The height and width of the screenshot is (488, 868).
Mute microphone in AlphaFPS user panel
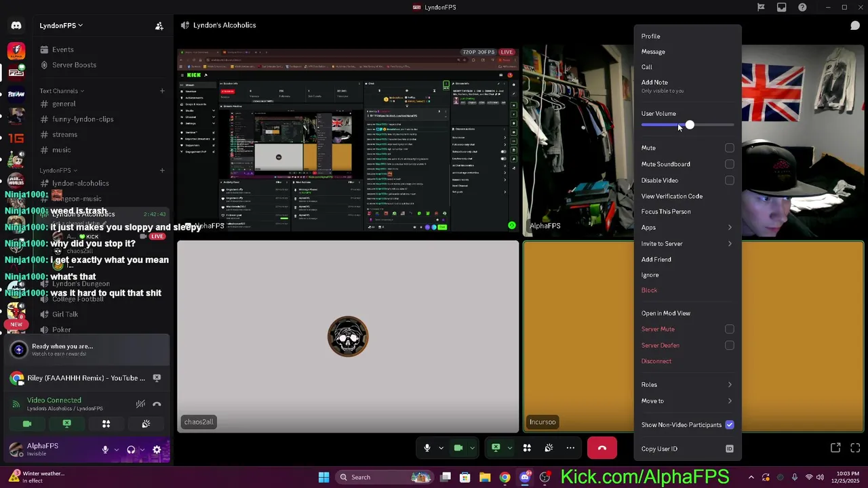coord(105,449)
